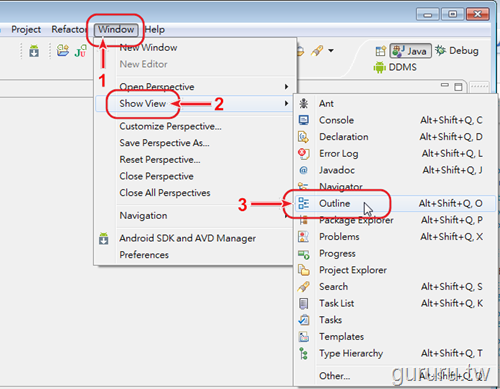Switch to the DDMS perspective

tap(395, 67)
